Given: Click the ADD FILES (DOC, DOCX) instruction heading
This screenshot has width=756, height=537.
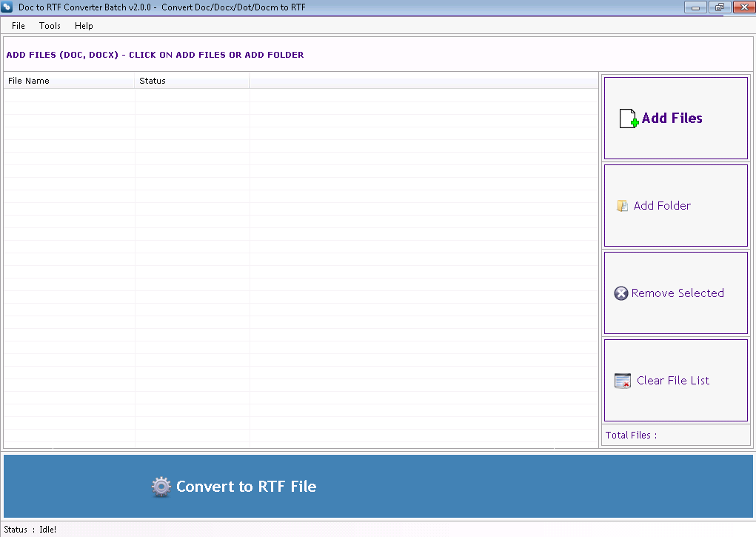Looking at the screenshot, I should [155, 55].
